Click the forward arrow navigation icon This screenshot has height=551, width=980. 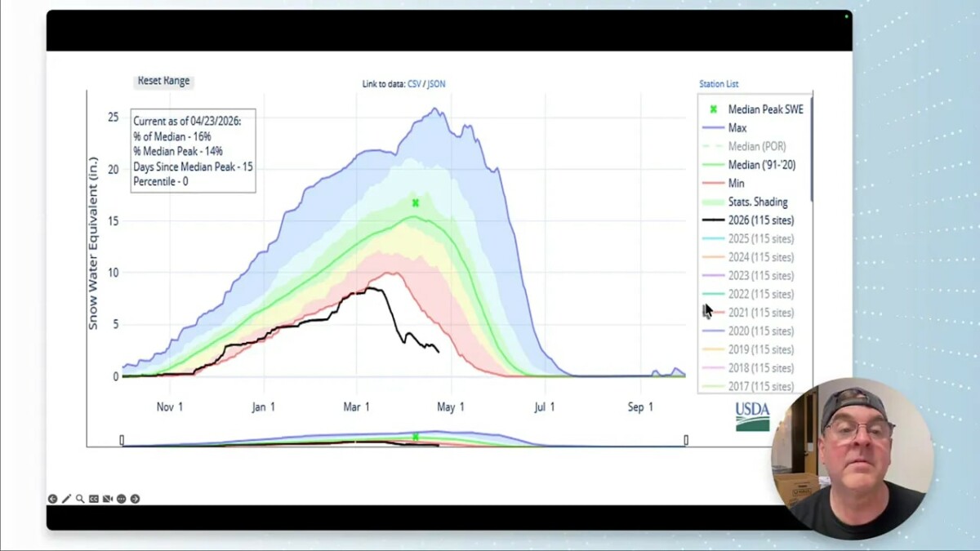134,499
